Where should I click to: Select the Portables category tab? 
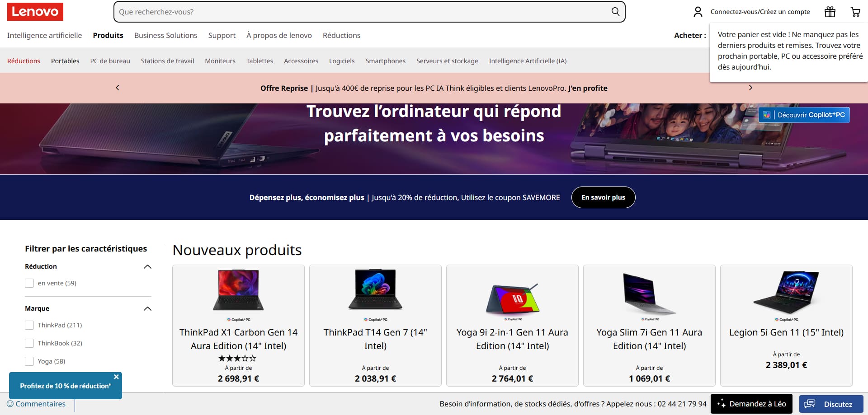[65, 61]
